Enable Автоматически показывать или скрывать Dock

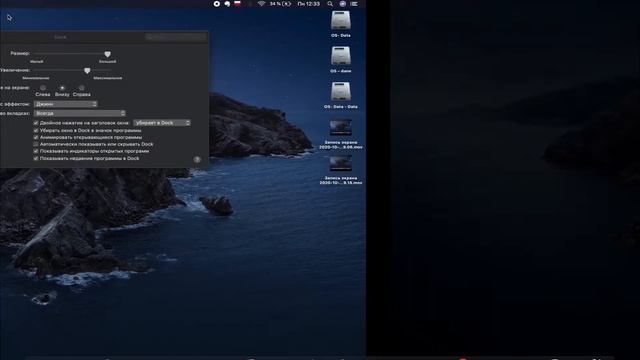[36, 144]
